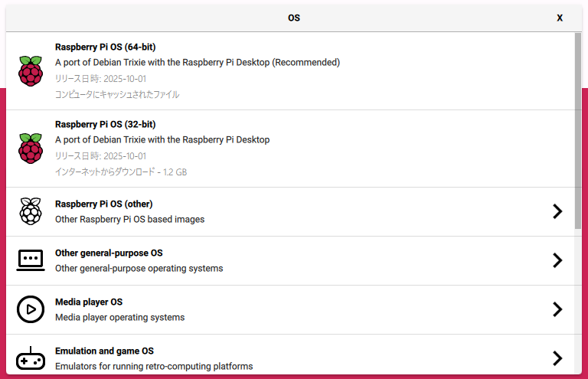Click the Raspberry Pi OS (32-bit) raspberry logo

pos(31,148)
